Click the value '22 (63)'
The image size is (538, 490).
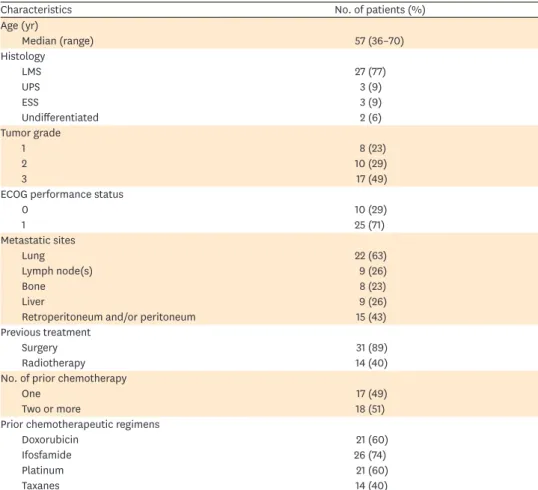pos(371,256)
